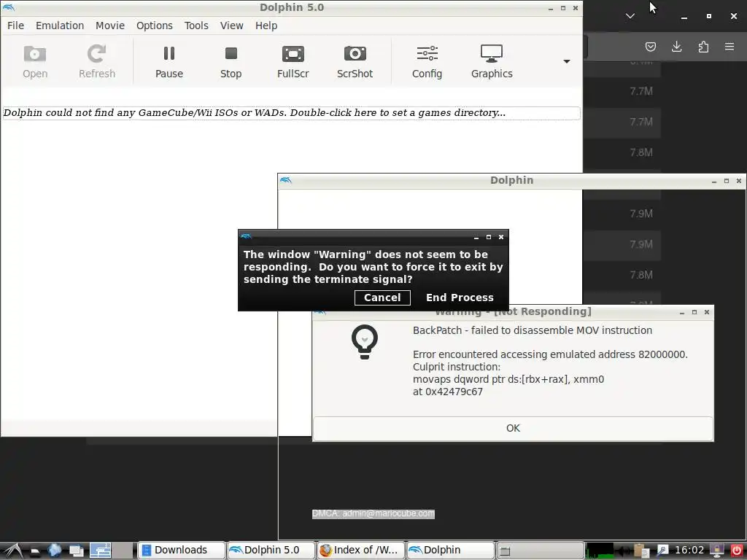Open the Firefox extensions puzzle icon
Screen dimensions: 747x560
coord(703,47)
